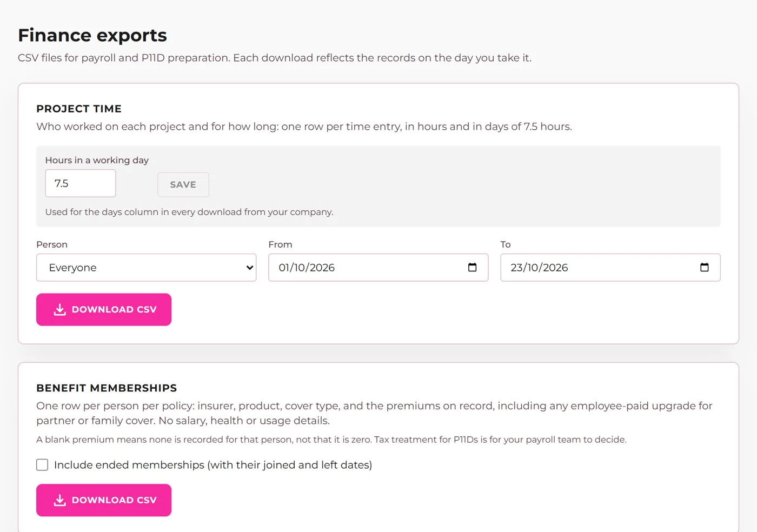The width and height of the screenshot is (757, 532).
Task: Focus the Hours in a working day field
Action: pyautogui.click(x=81, y=183)
